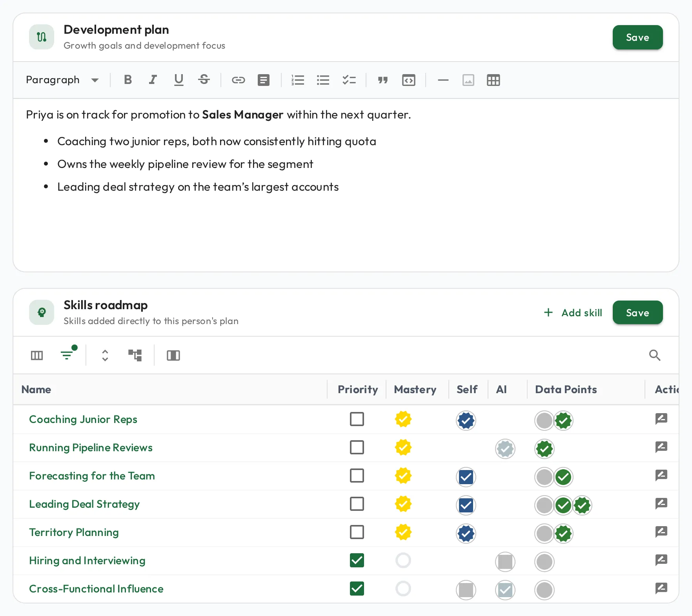The height and width of the screenshot is (616, 692).
Task: Check Priority for Leading Deal Strategy
Action: (x=357, y=504)
